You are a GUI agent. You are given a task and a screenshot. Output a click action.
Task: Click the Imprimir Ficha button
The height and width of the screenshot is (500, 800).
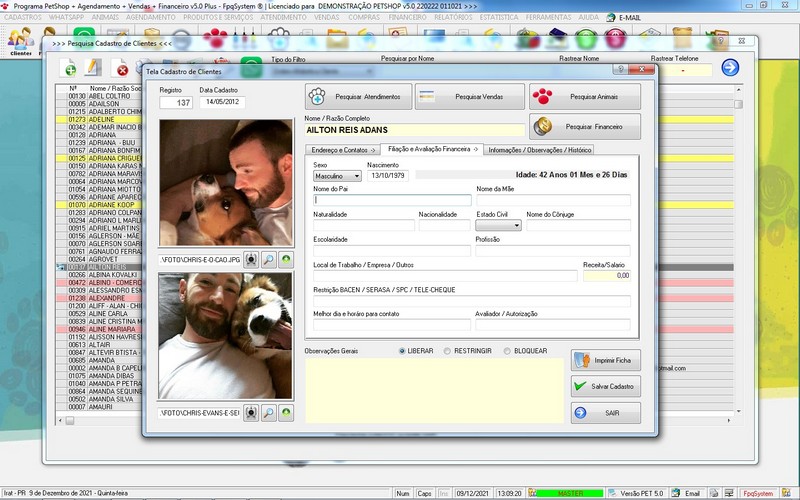[x=606, y=360]
